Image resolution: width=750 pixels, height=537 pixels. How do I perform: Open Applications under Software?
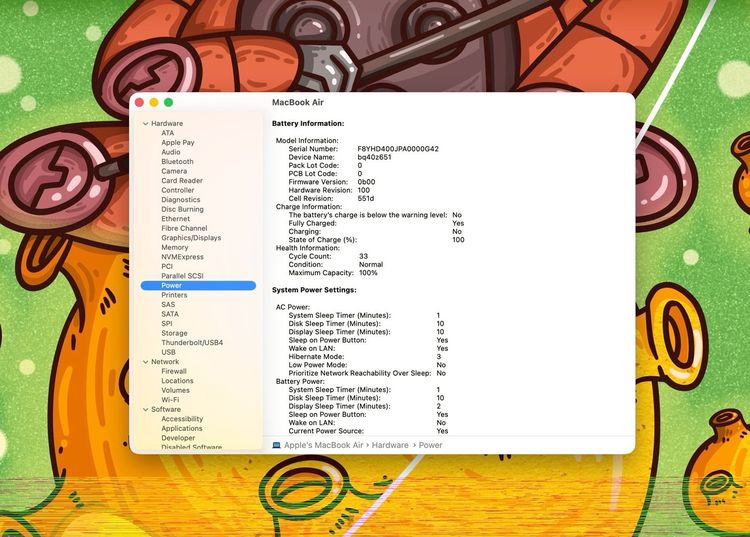tap(182, 429)
